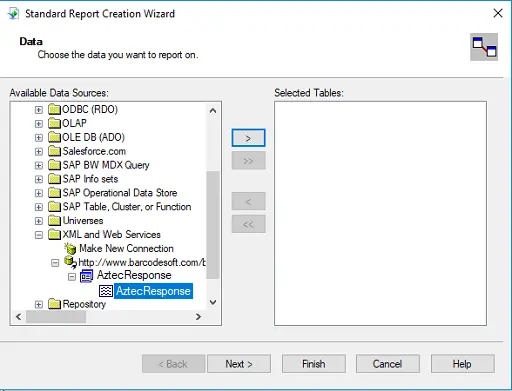
Task: Click the SAP Info sets folder icon
Action: (54, 179)
